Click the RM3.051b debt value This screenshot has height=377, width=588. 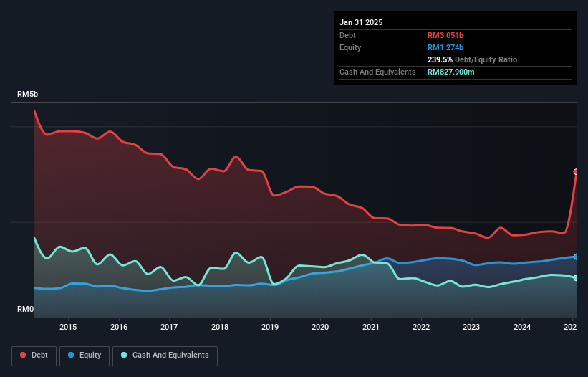click(445, 35)
